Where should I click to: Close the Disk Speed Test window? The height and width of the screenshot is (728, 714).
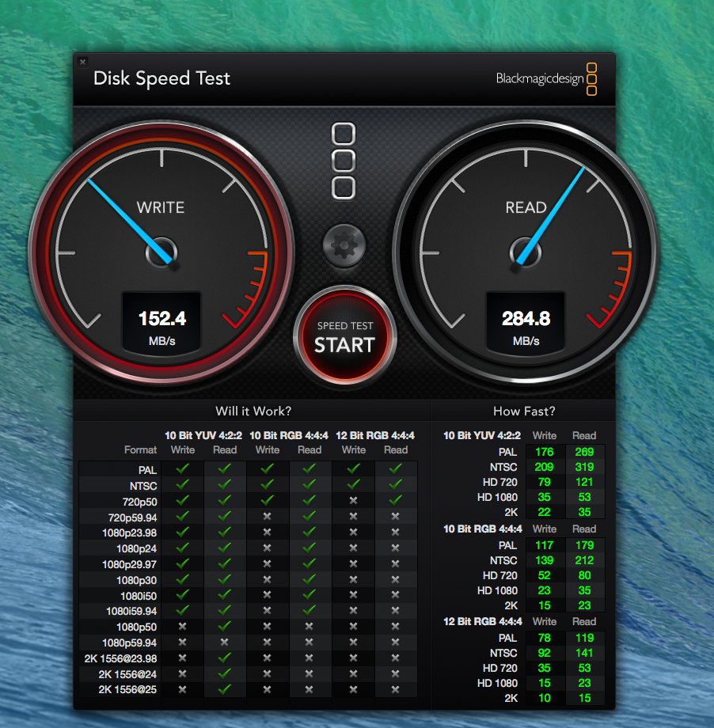(82, 61)
